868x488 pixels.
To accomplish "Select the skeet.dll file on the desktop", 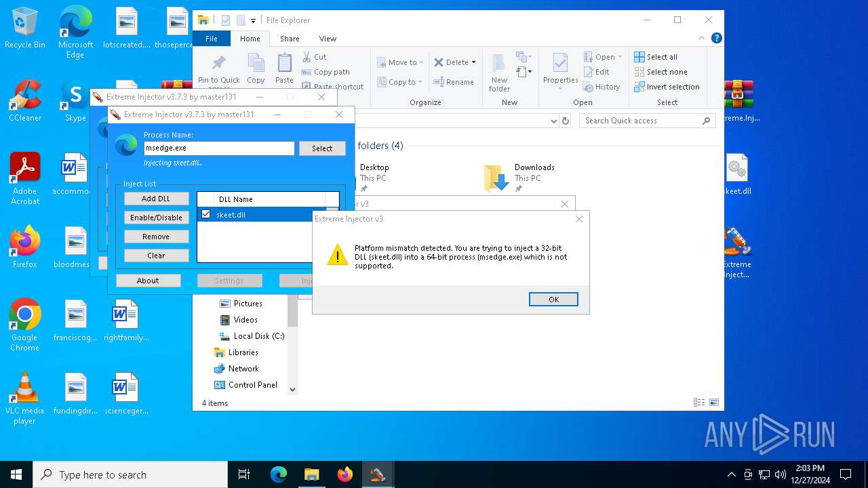I will coord(737,175).
